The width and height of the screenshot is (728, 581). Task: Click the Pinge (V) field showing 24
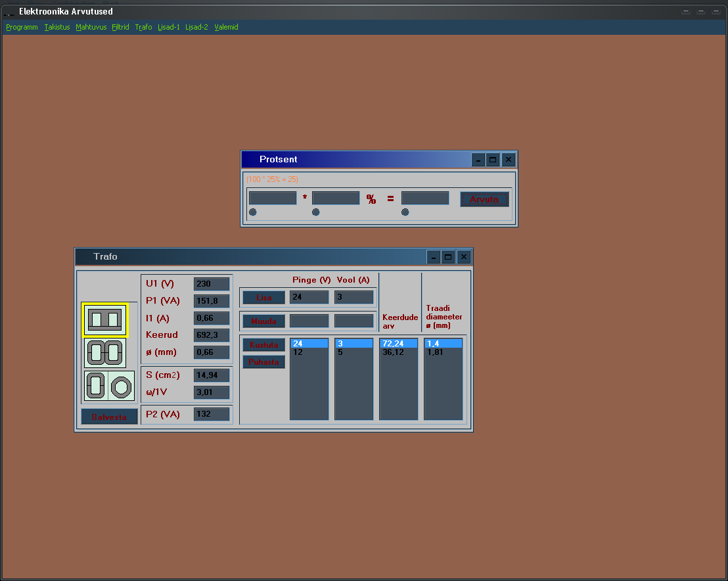coord(309,297)
